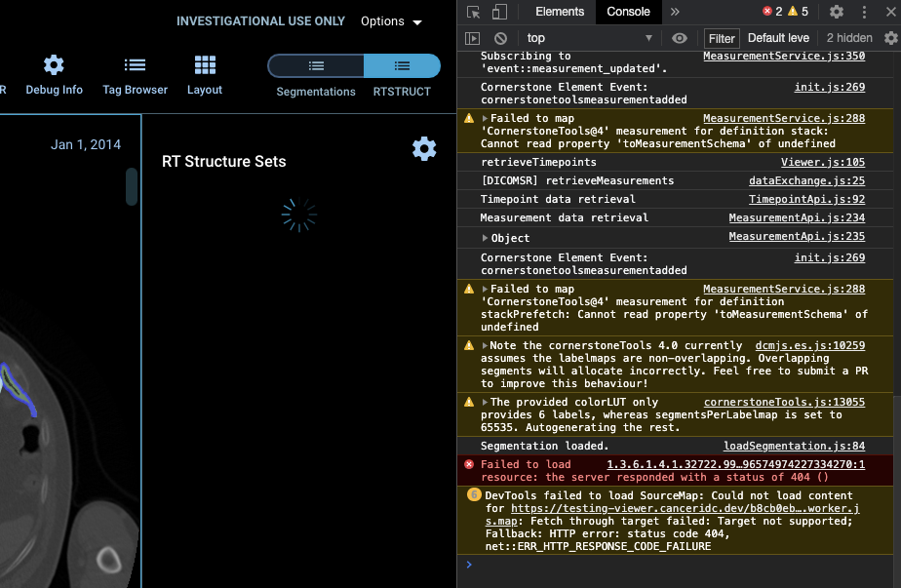The width and height of the screenshot is (901, 588).
Task: Clear the console with the block icon
Action: pyautogui.click(x=500, y=38)
